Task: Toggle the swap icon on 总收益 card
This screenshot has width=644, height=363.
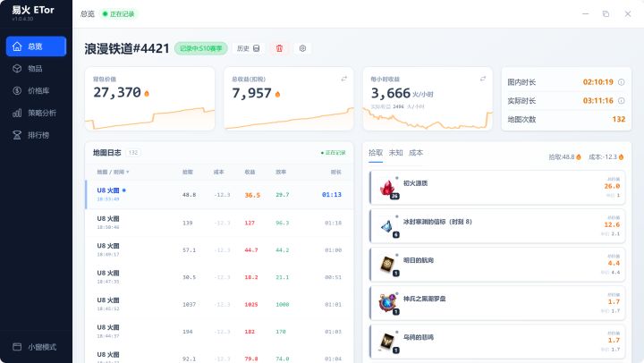Action: tap(344, 79)
